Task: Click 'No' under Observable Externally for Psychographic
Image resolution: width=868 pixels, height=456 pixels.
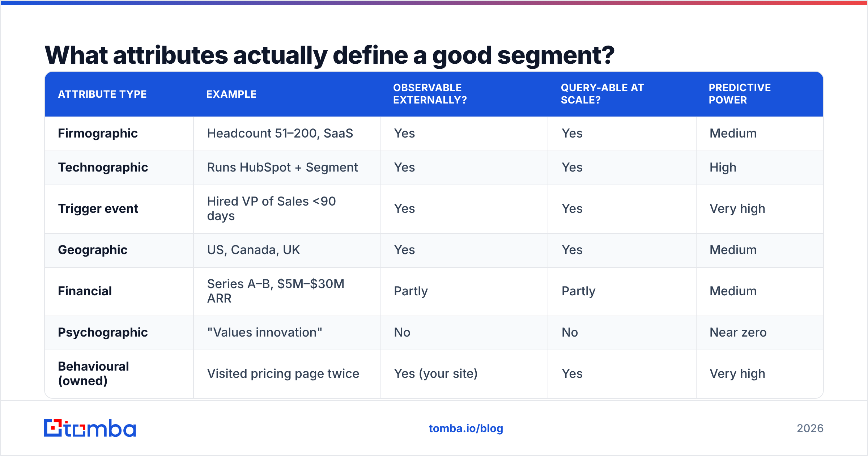Action: [x=402, y=333]
